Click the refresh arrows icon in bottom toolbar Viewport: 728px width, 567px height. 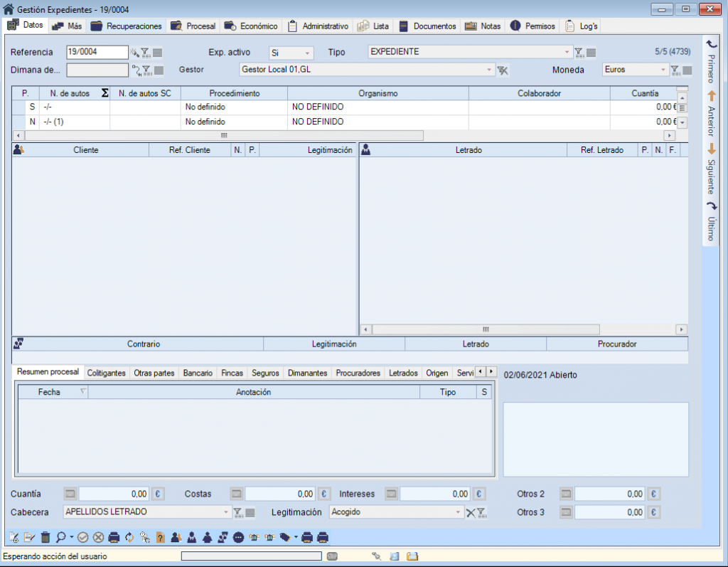click(x=129, y=538)
